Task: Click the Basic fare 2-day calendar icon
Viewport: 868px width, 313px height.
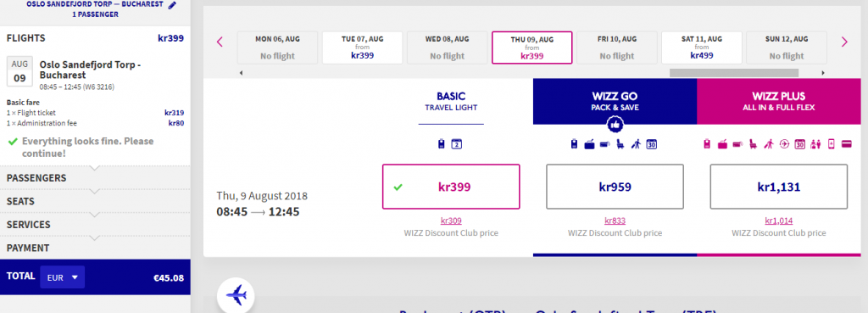Action: (457, 144)
